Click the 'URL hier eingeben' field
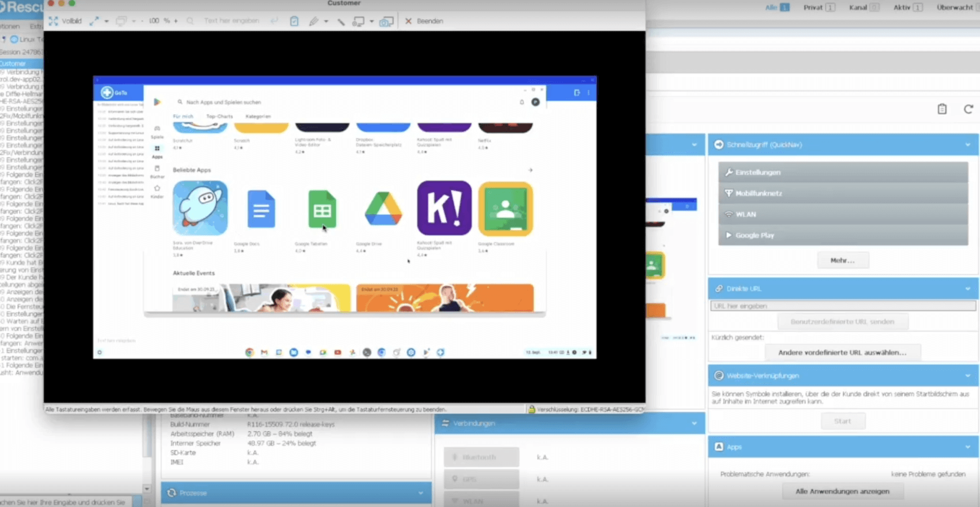 click(x=843, y=306)
